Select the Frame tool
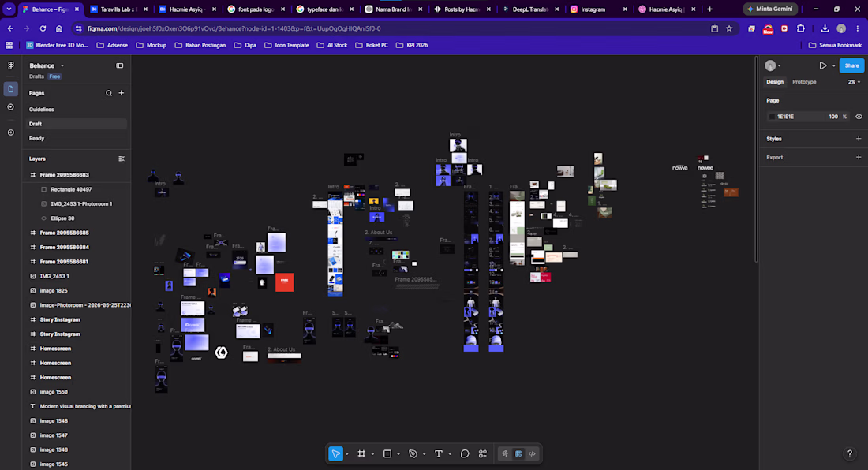This screenshot has height=470, width=868. 361,454
